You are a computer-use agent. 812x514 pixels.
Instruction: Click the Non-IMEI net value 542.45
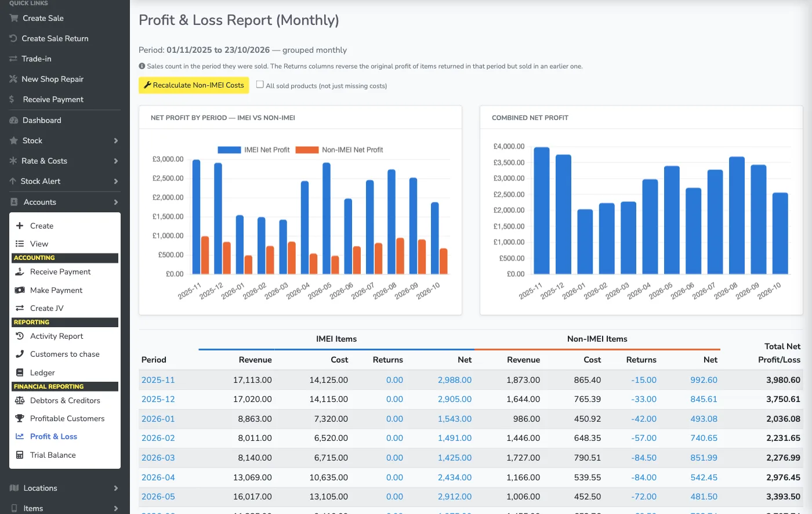point(704,477)
